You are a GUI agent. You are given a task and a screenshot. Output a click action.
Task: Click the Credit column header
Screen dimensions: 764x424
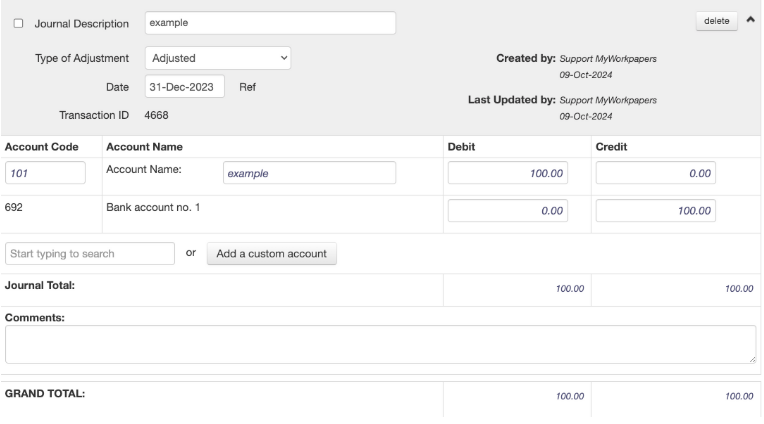click(612, 146)
